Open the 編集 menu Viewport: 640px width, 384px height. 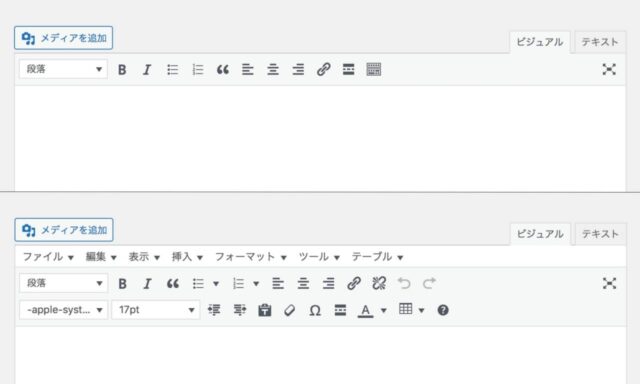pyautogui.click(x=101, y=257)
